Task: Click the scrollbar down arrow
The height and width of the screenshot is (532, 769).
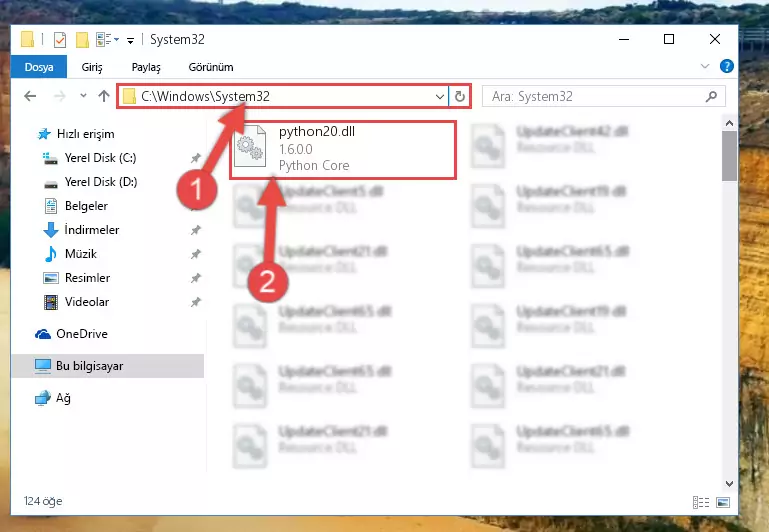Action: (729, 483)
